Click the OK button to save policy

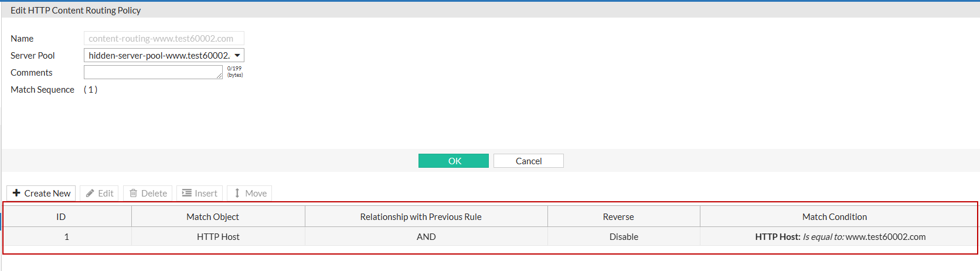[x=454, y=161]
